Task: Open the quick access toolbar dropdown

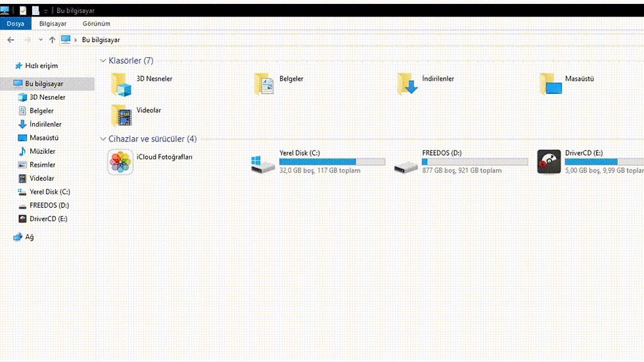Action: point(45,11)
